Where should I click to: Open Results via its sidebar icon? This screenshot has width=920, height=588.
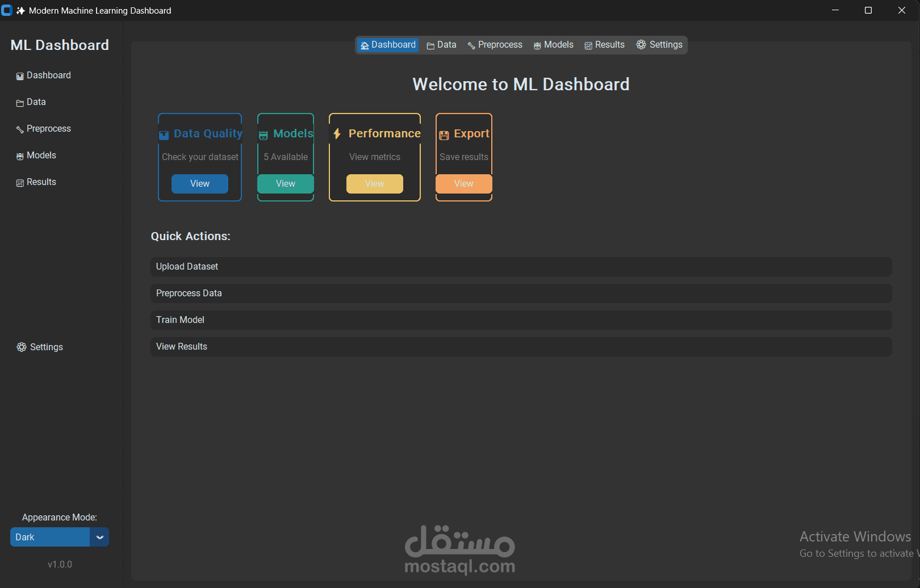20,182
